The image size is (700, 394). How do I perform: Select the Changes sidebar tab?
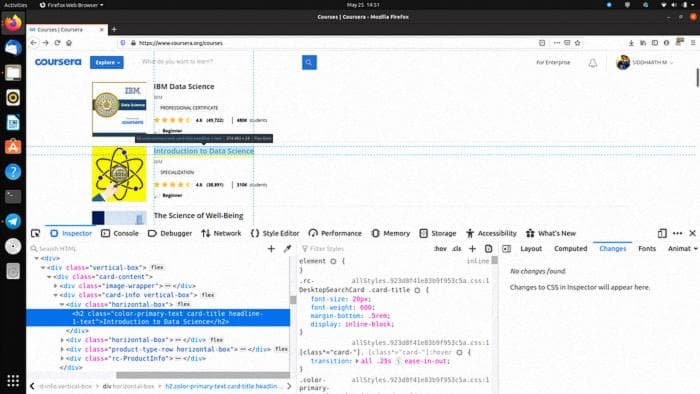coord(612,249)
